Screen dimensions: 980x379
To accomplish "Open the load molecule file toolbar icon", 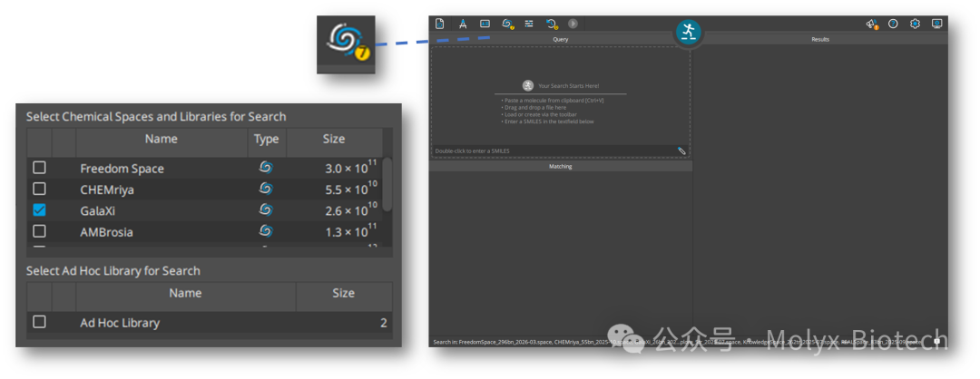I will 440,24.
